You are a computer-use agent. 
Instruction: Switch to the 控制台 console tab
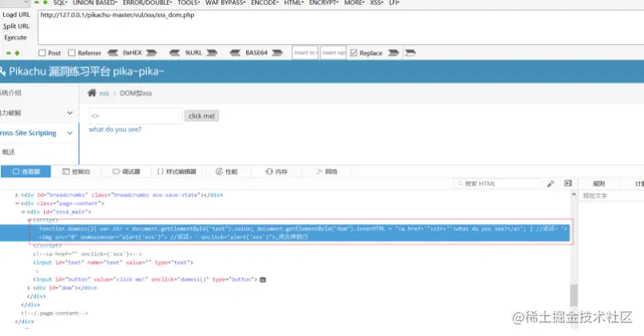[76, 171]
